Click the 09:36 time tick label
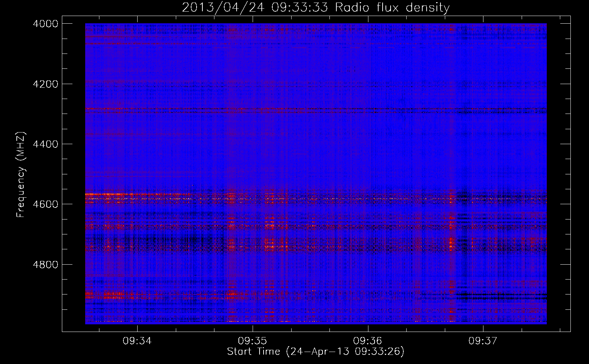589x364 pixels. pyautogui.click(x=368, y=341)
